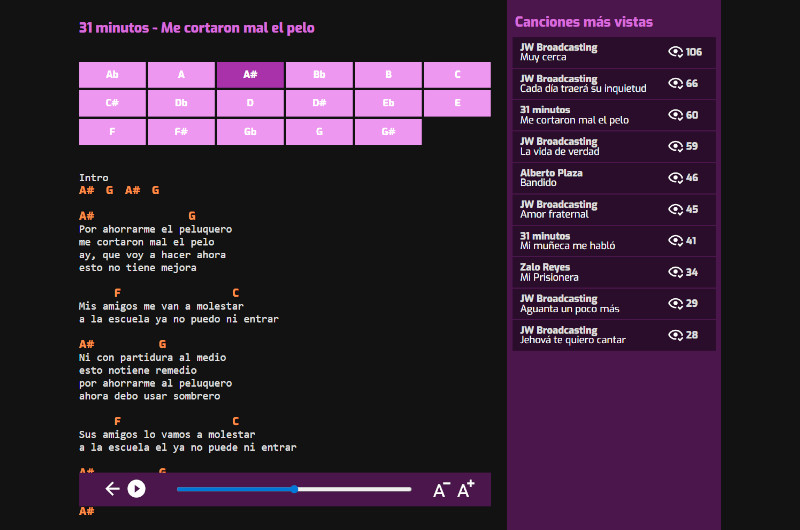Open 'Jehová te quiero cantar' song
800x530 pixels.
click(614, 335)
